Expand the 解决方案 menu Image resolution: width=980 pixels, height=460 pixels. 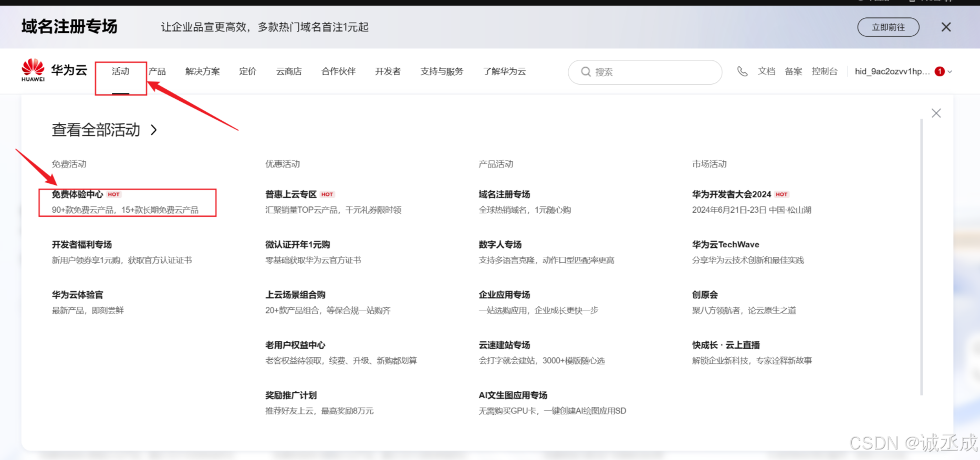point(202,71)
